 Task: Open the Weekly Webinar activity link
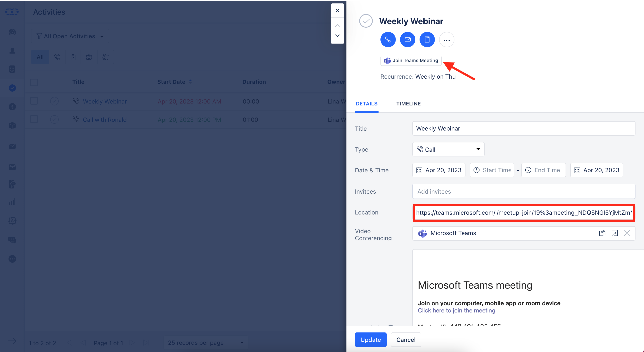(x=105, y=101)
